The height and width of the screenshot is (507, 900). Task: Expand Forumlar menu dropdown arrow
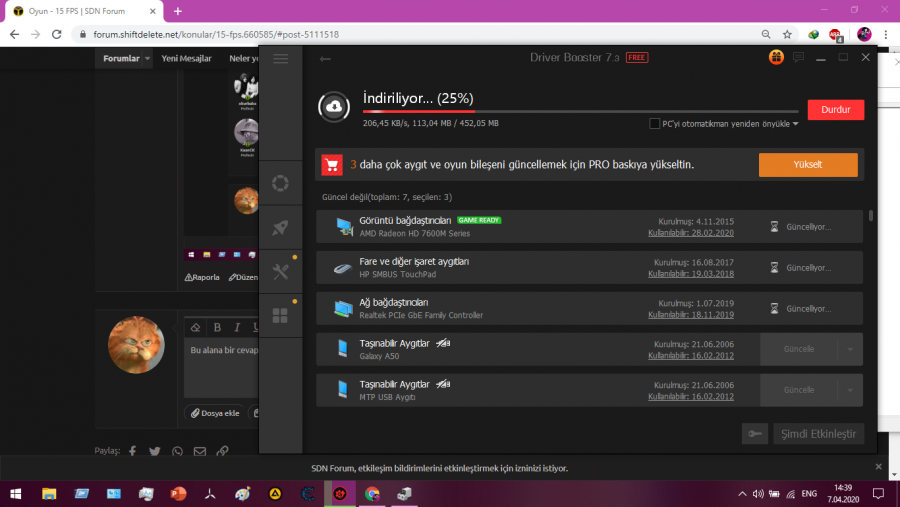147,59
